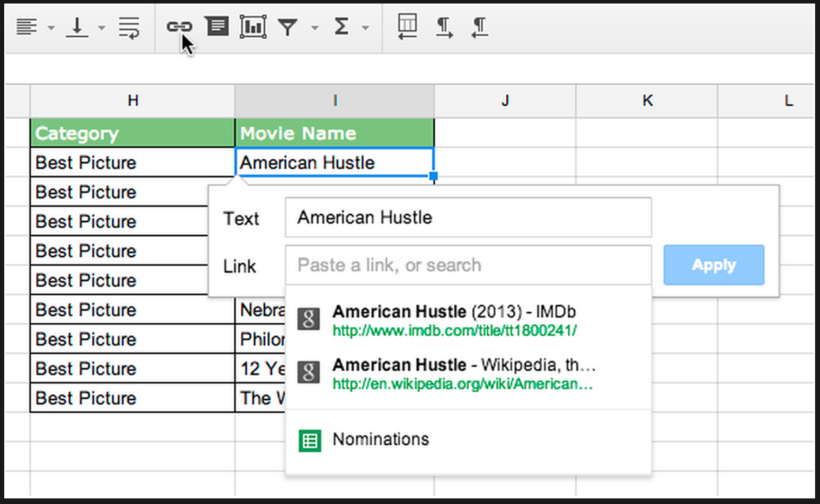Click the insert chart icon
820x504 pixels.
click(253, 27)
